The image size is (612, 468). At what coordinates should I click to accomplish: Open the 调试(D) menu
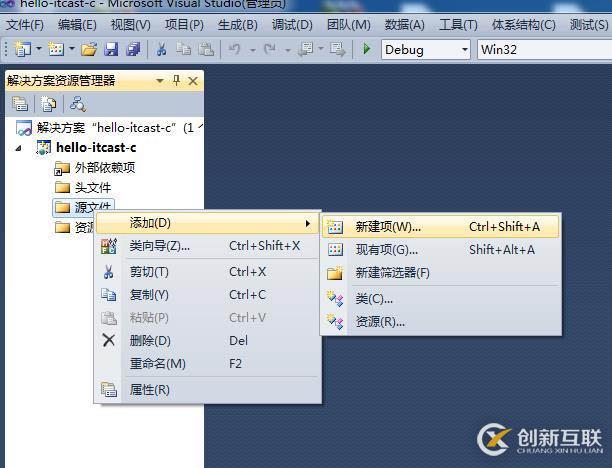click(x=292, y=25)
